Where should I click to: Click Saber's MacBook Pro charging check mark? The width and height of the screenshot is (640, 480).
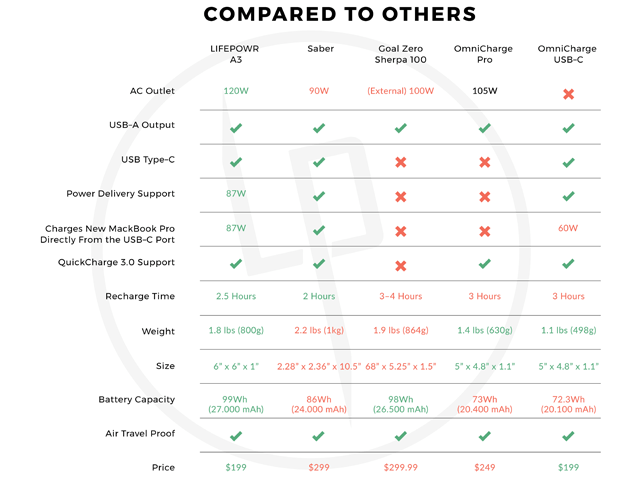click(319, 230)
